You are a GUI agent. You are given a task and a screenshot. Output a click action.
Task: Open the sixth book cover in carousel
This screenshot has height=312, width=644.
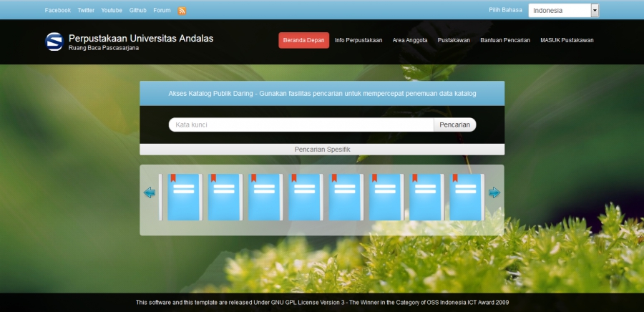click(385, 197)
